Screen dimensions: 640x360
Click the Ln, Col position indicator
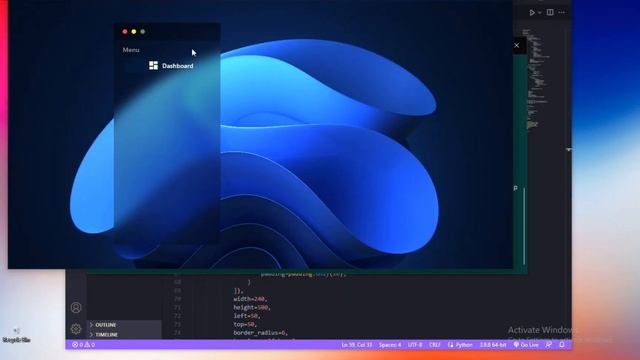(357, 345)
